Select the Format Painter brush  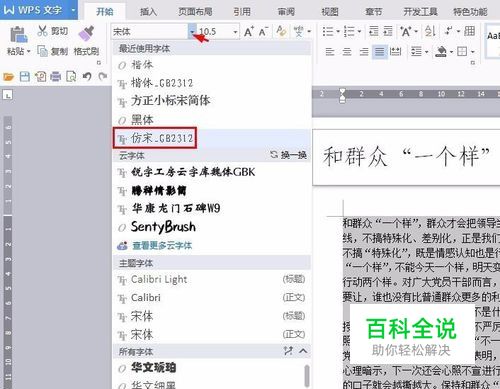tap(86, 33)
